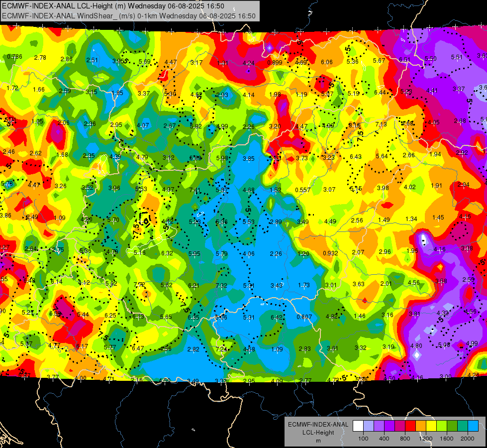Click the wind shear value 0.932
487x448 pixels.
point(330,253)
